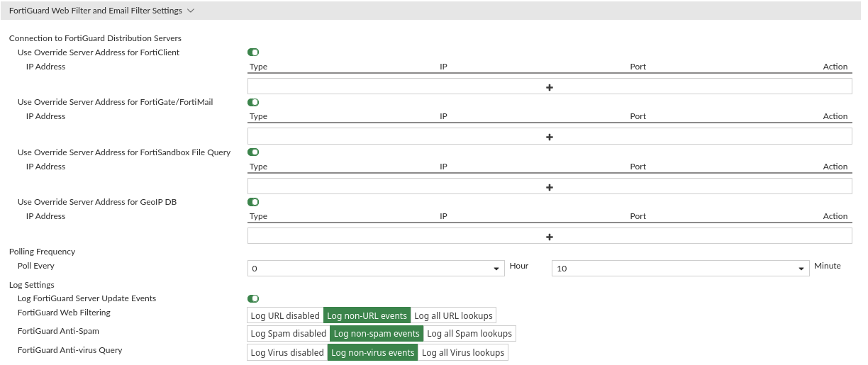The height and width of the screenshot is (365, 868).
Task: Add an IP address row for FortiClient override
Action: [x=550, y=86]
